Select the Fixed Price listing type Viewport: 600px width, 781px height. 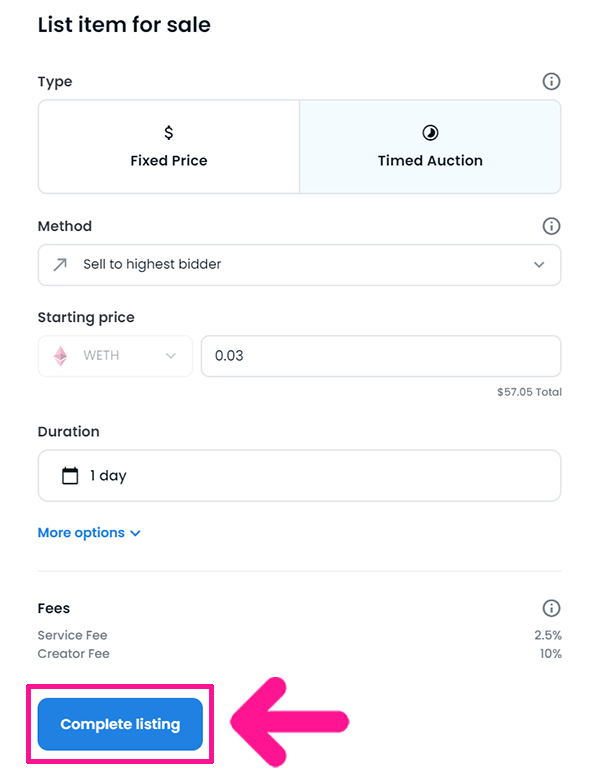pyautogui.click(x=169, y=146)
